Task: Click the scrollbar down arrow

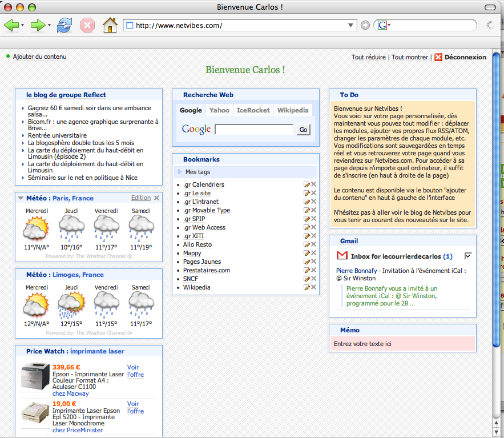Action: point(496,431)
